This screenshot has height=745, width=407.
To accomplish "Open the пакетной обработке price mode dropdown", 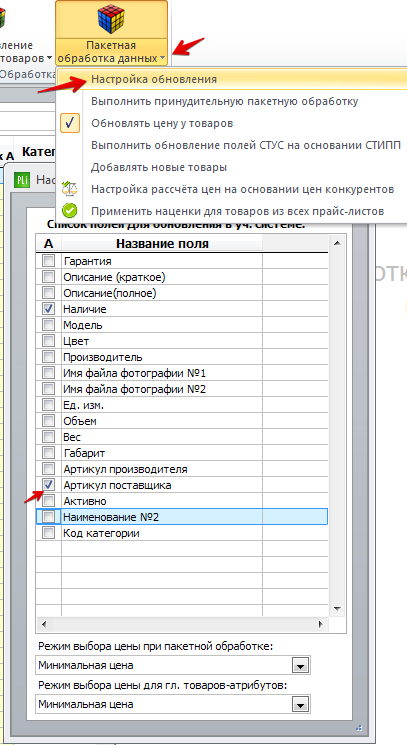I will tap(300, 666).
